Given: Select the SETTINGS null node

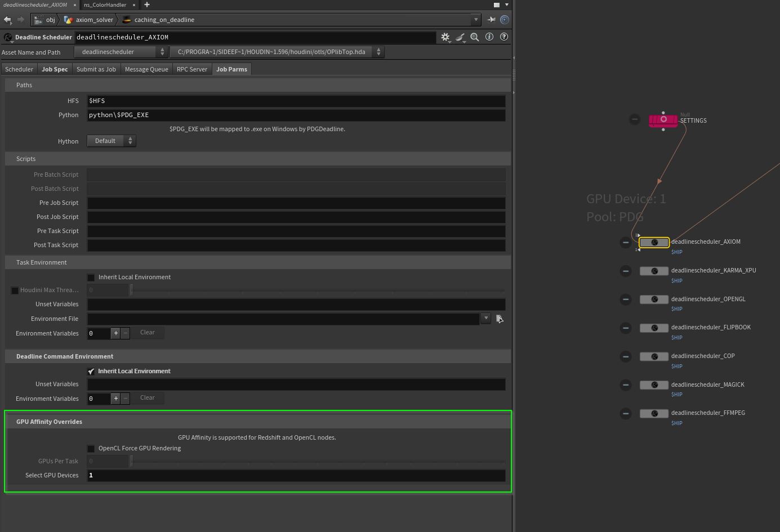Looking at the screenshot, I should tap(663, 120).
